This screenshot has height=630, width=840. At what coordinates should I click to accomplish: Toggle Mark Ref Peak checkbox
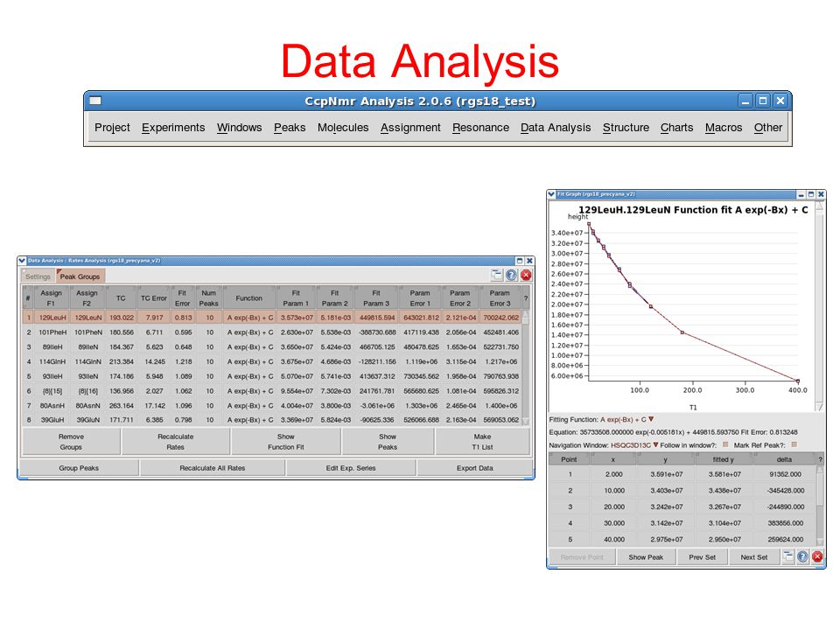794,444
